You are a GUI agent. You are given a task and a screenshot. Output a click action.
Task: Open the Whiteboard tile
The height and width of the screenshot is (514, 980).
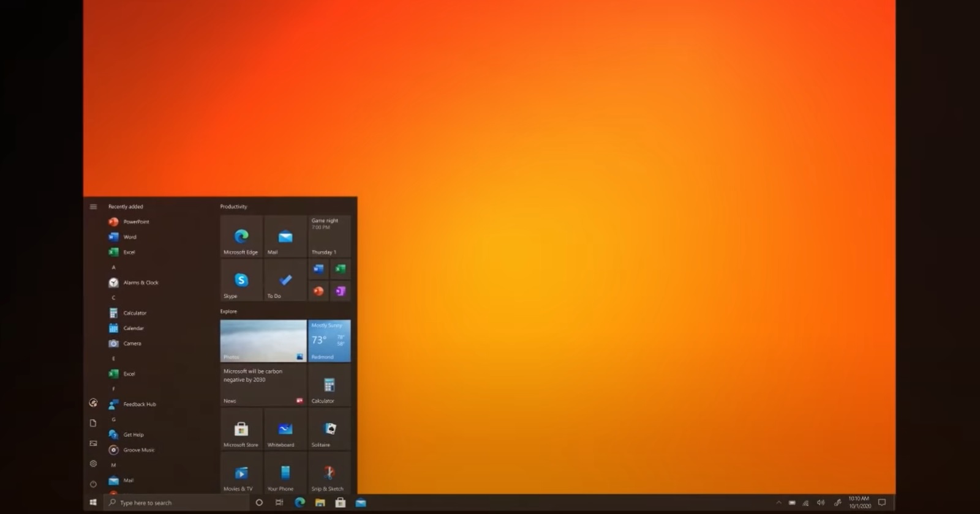click(285, 429)
